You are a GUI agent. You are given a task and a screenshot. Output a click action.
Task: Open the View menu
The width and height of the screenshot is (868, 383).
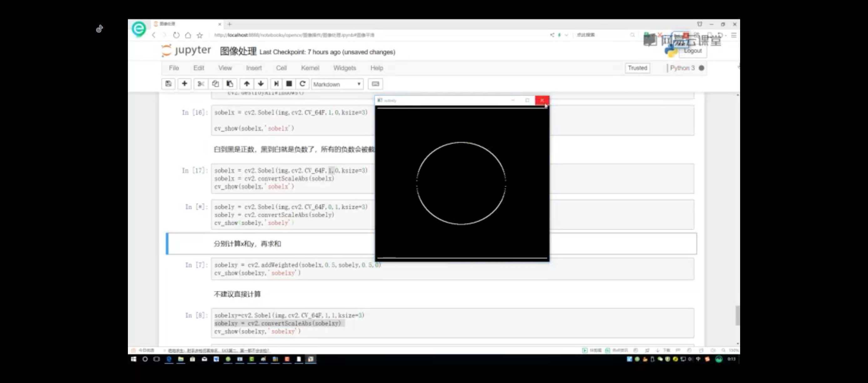[225, 68]
